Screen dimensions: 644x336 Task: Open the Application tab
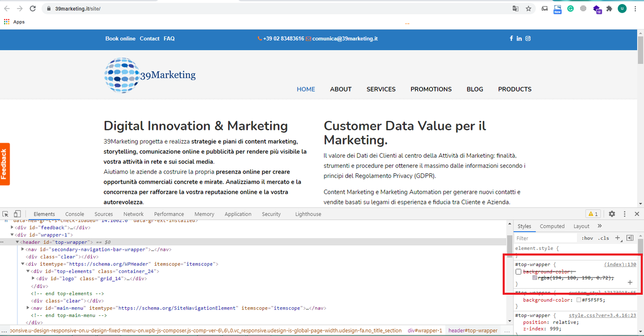pos(238,214)
